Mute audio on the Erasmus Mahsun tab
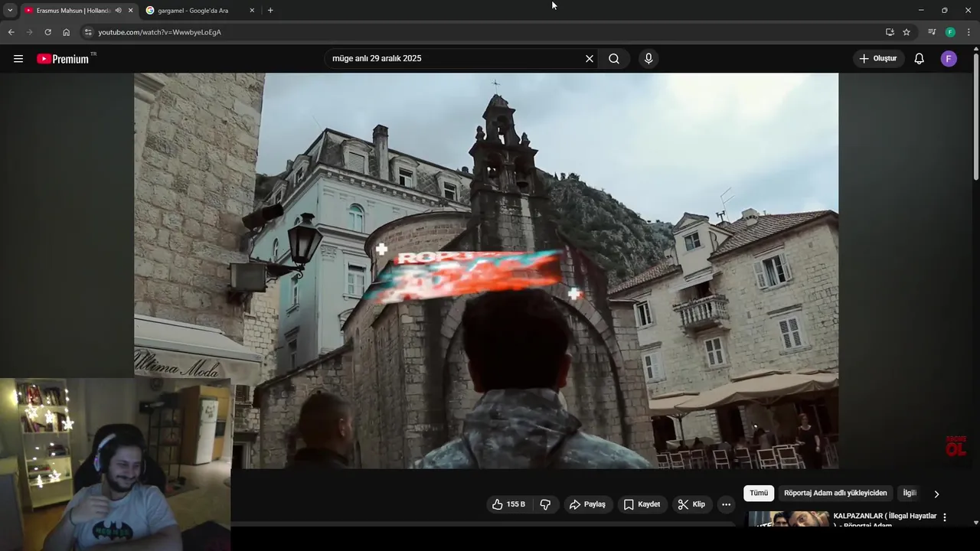Viewport: 980px width, 551px height. 118,10
